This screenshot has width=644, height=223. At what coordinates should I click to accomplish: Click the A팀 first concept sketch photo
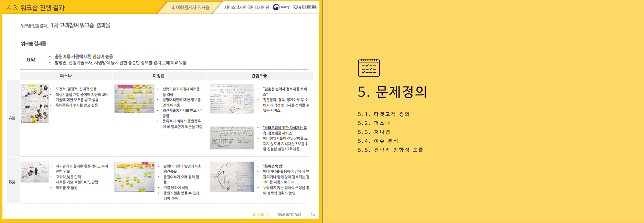click(x=232, y=99)
